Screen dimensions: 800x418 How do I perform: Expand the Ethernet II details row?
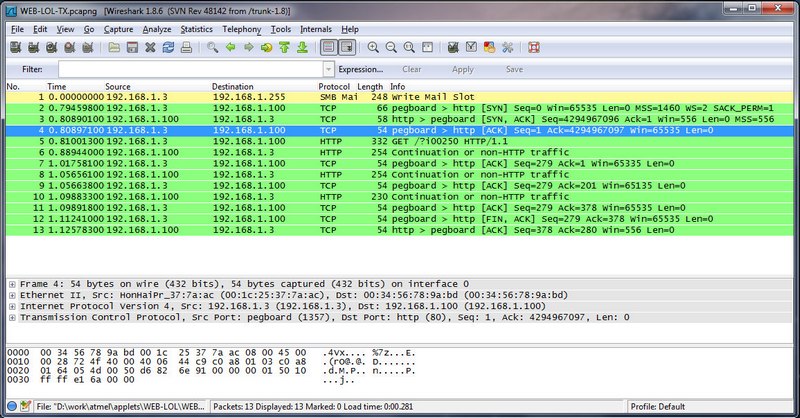coord(12,296)
